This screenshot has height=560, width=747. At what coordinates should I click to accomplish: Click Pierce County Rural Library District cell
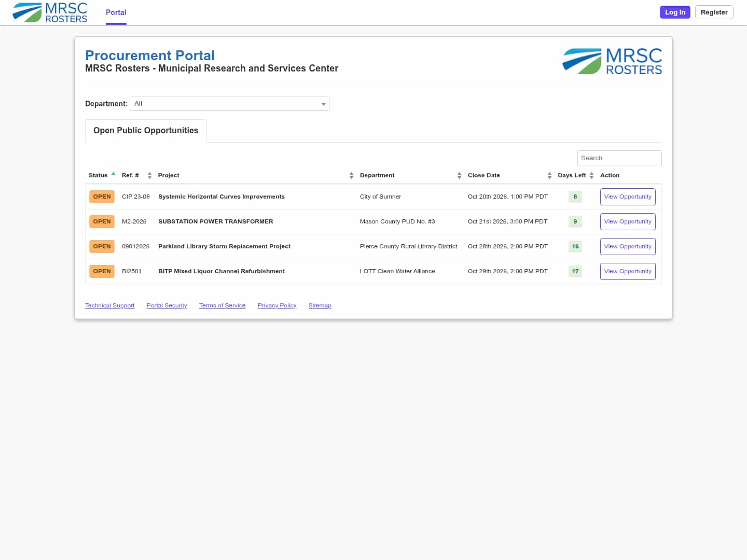pos(409,247)
